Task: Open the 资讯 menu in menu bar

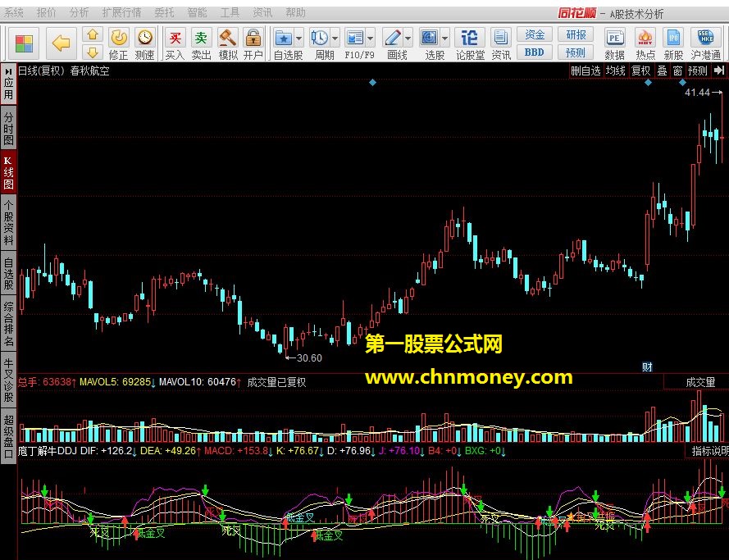Action: point(262,12)
